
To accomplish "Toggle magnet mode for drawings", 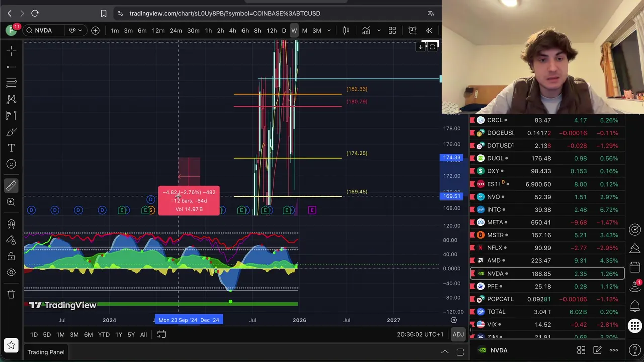I will pyautogui.click(x=11, y=224).
